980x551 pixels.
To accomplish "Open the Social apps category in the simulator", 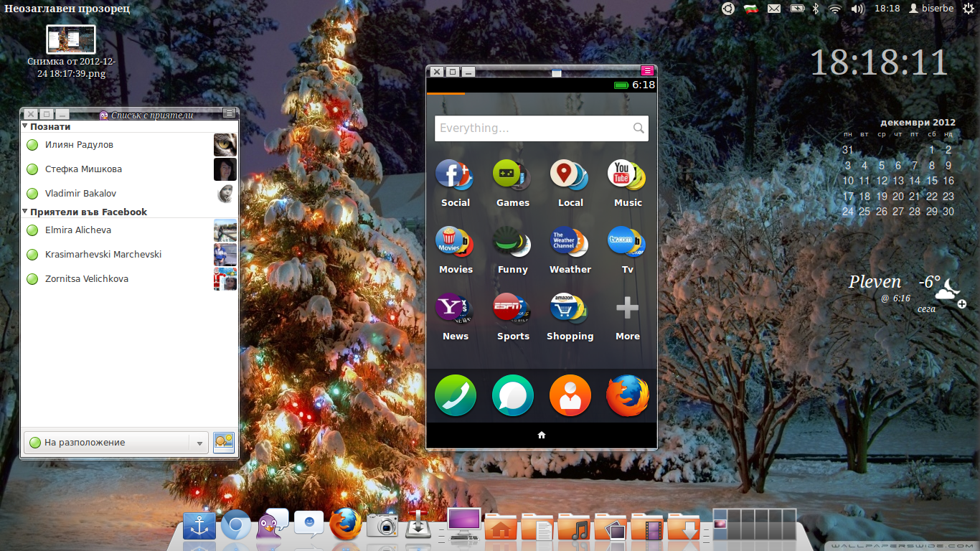I will click(455, 175).
